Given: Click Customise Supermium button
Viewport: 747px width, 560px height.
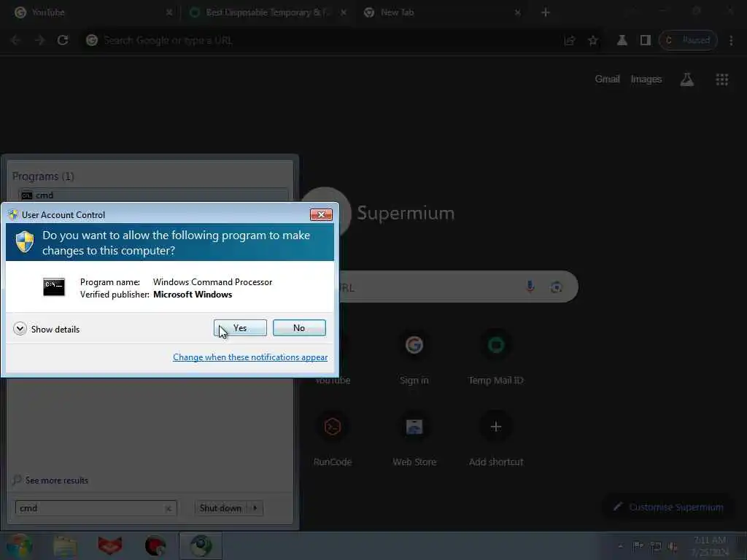Looking at the screenshot, I should (x=670, y=507).
